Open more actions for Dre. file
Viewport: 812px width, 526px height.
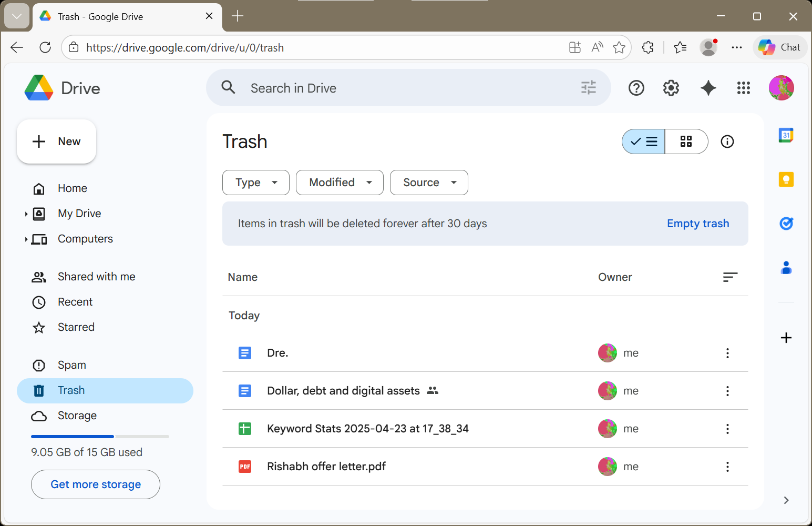click(727, 353)
